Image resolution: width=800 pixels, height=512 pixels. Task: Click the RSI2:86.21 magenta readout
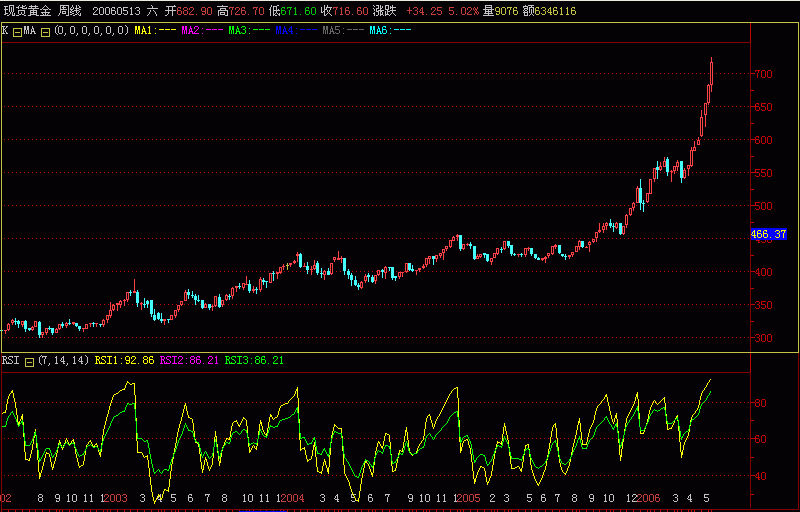click(189, 361)
